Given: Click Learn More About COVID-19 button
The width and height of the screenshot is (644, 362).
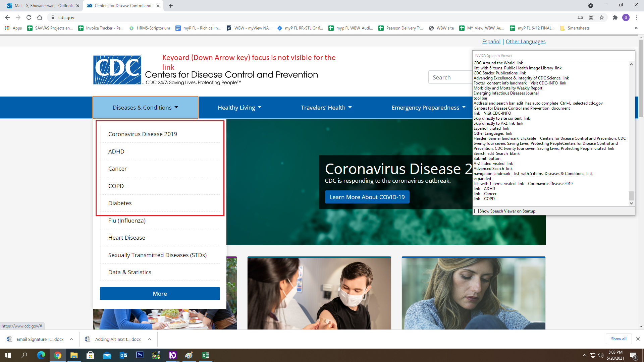Looking at the screenshot, I should click(x=367, y=197).
